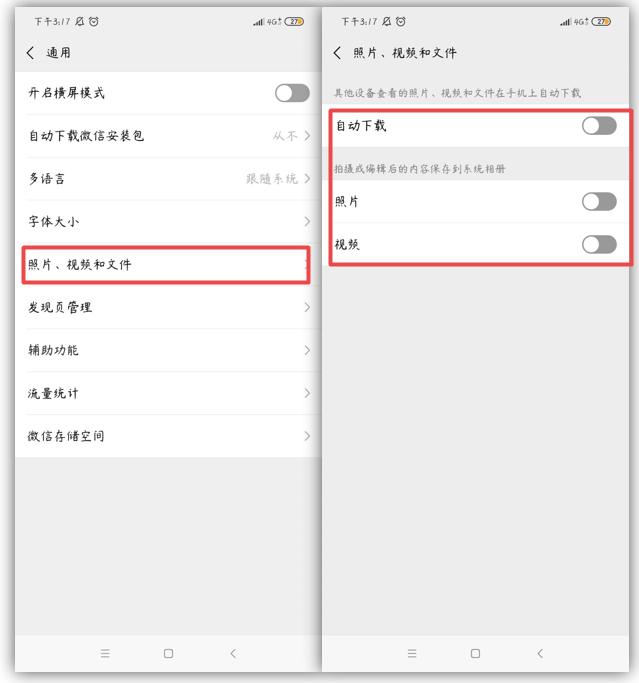Enable the 自动下载 switch

pyautogui.click(x=599, y=126)
